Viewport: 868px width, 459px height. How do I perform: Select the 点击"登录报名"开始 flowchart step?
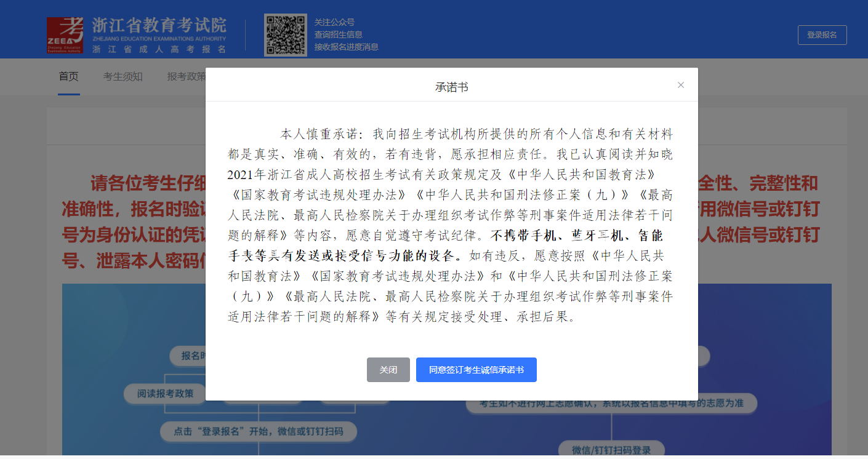coord(259,432)
